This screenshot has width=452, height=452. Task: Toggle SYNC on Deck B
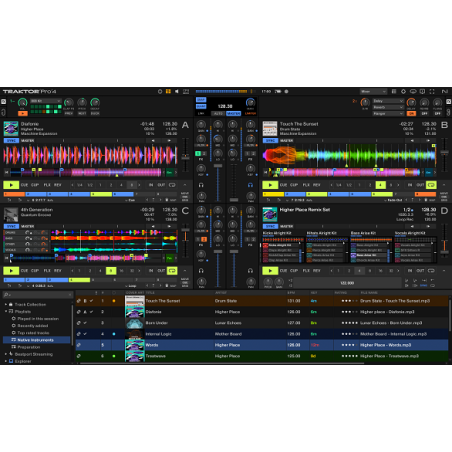pos(270,141)
